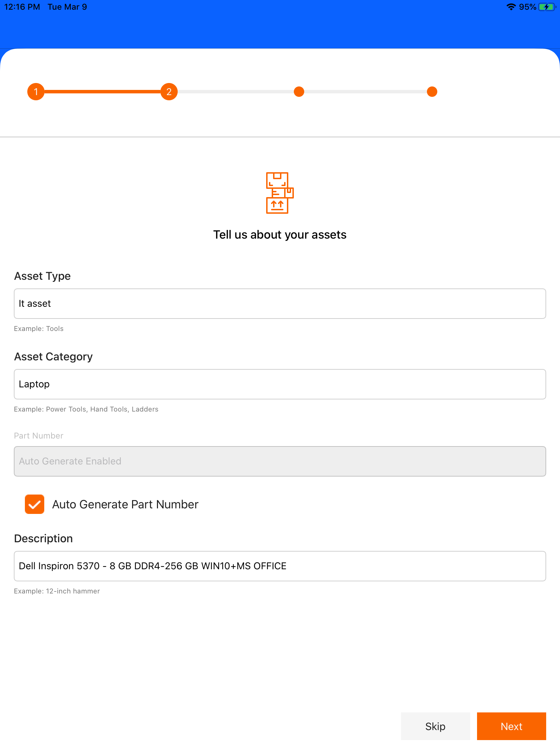Tap the 95% battery percentage
This screenshot has height=747, width=560.
pyautogui.click(x=528, y=7)
